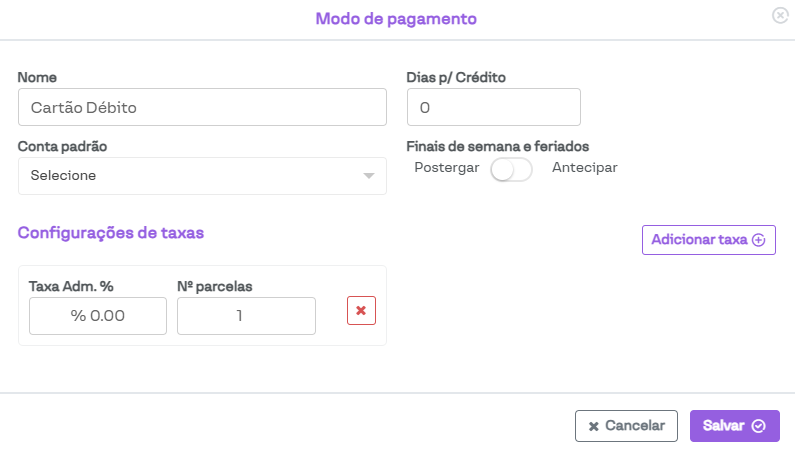Close the Modo de pagamento dialog
Image resolution: width=795 pixels, height=455 pixels.
click(x=780, y=16)
